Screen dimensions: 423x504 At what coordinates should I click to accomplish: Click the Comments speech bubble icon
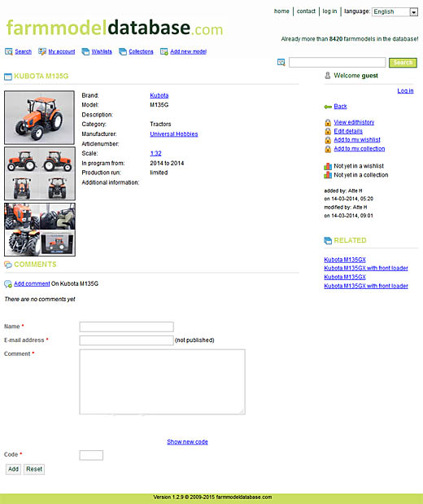click(8, 265)
